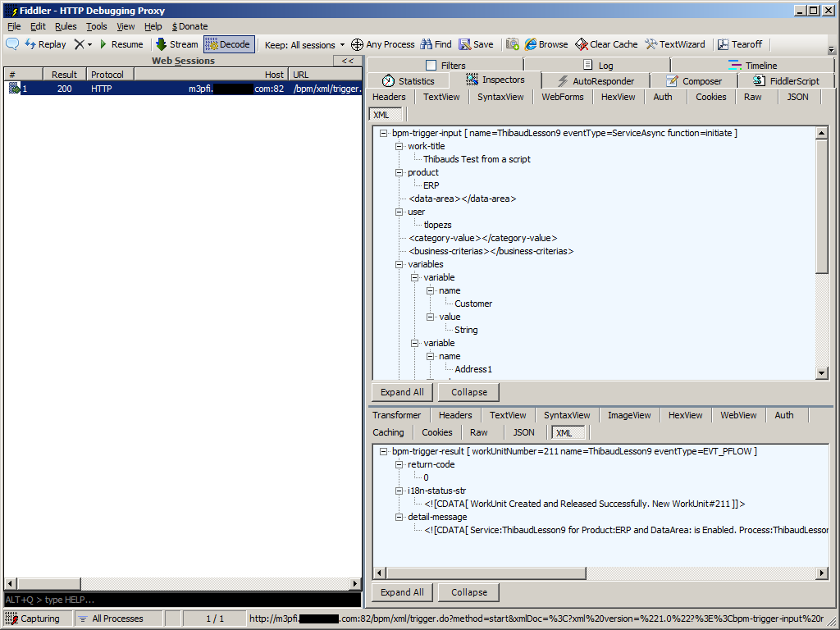Click the QuickExec command input box
Viewport: 840px width, 630px height.
tap(180, 600)
